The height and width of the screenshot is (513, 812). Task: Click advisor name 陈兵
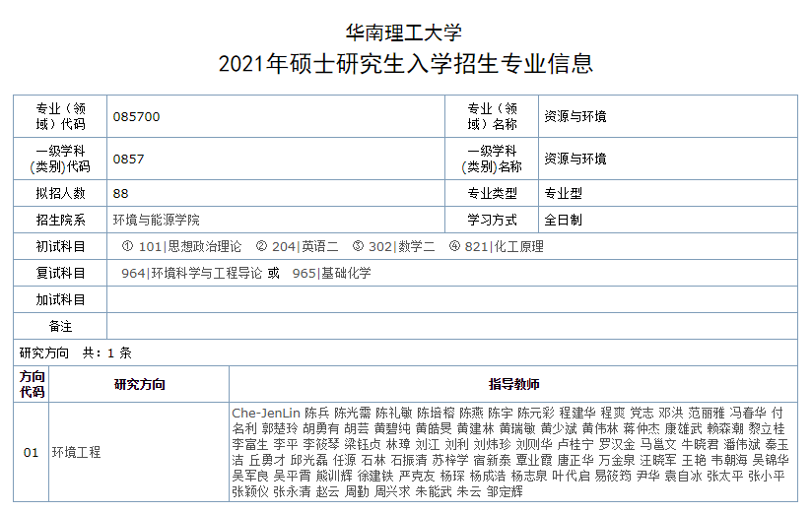pos(317,414)
